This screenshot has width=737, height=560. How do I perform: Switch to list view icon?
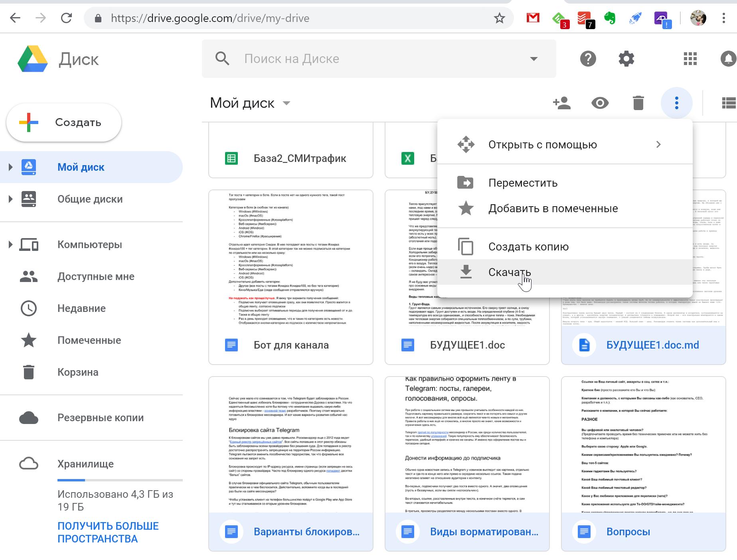point(729,103)
